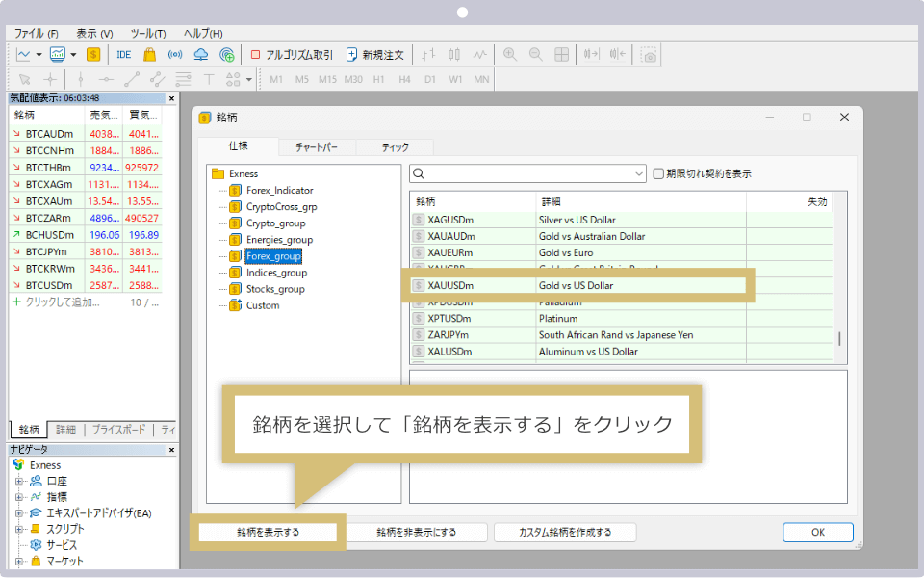This screenshot has height=578, width=924.
Task: Open the ファイル(F) menu
Action: [x=37, y=34]
